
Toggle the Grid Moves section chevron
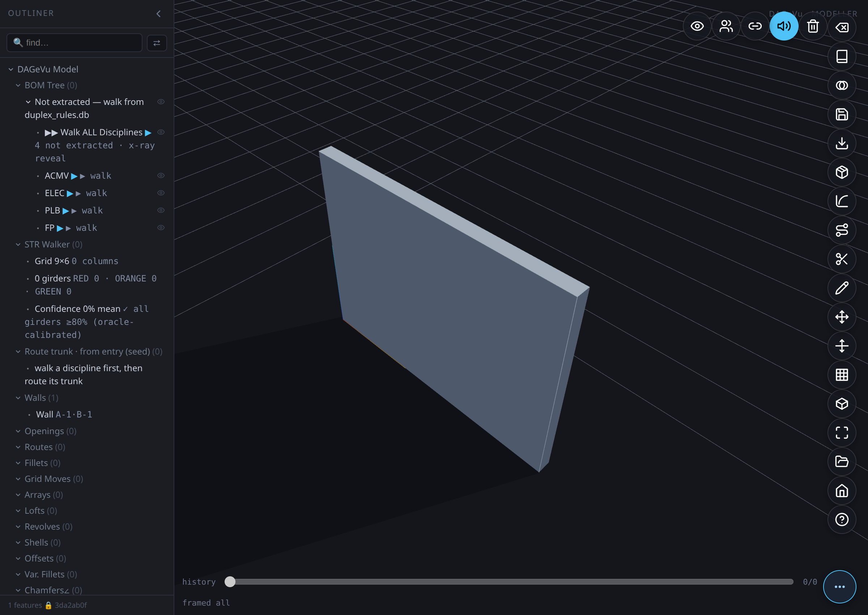(x=18, y=479)
